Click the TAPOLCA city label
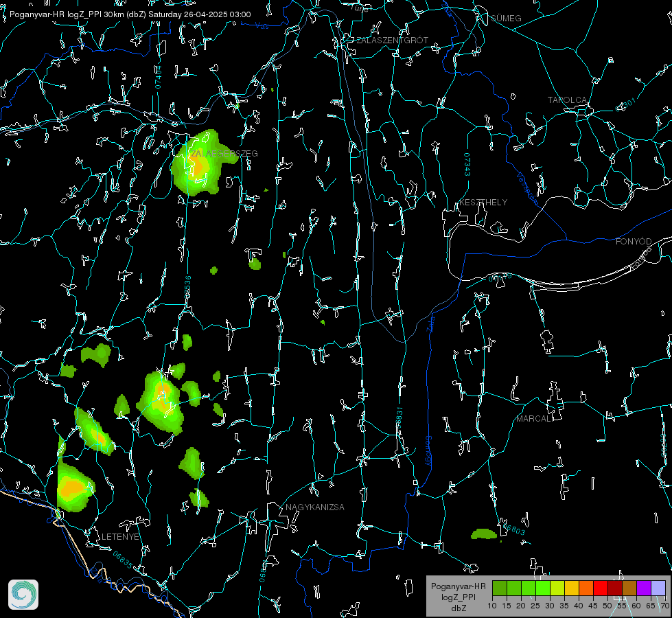This screenshot has height=618, width=672. [x=567, y=100]
